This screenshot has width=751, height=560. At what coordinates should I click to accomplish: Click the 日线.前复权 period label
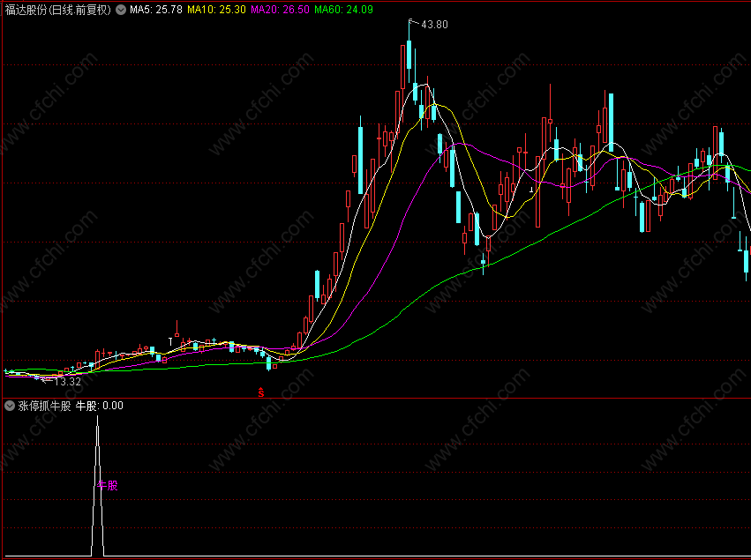click(x=80, y=10)
